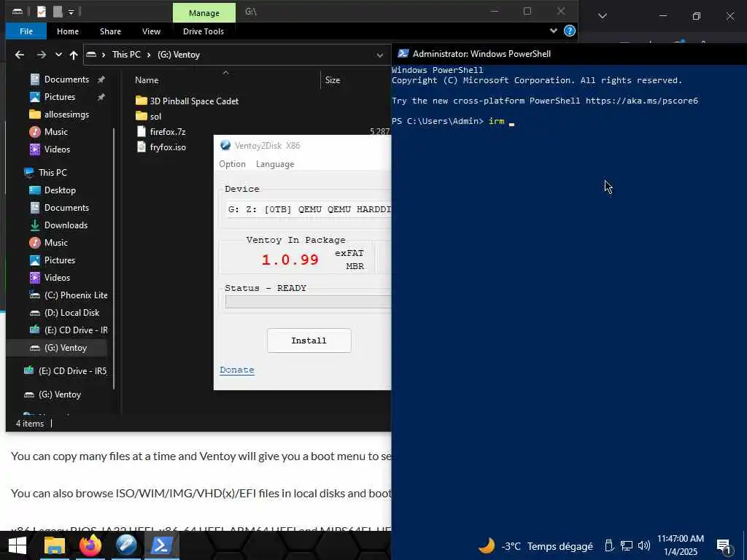747x560 pixels.
Task: Click pin icon next to pinned Documents
Action: (101, 79)
